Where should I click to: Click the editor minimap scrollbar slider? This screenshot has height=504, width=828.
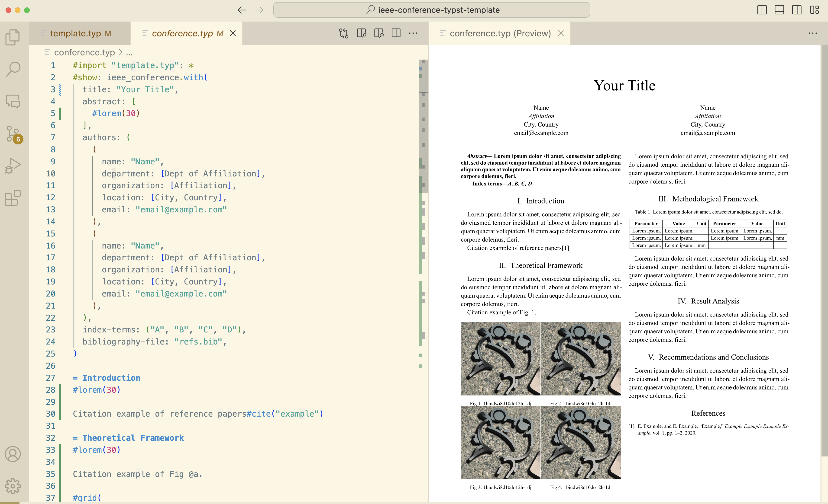click(x=424, y=126)
